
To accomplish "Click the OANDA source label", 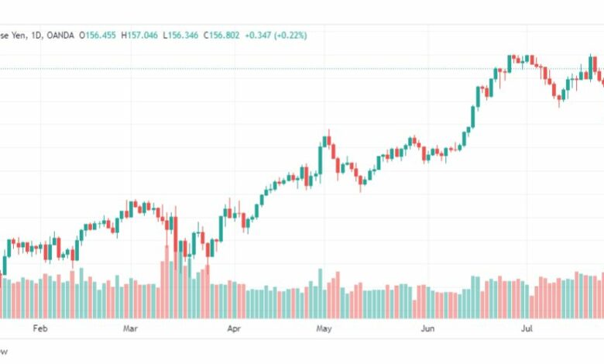I will 60,36.
